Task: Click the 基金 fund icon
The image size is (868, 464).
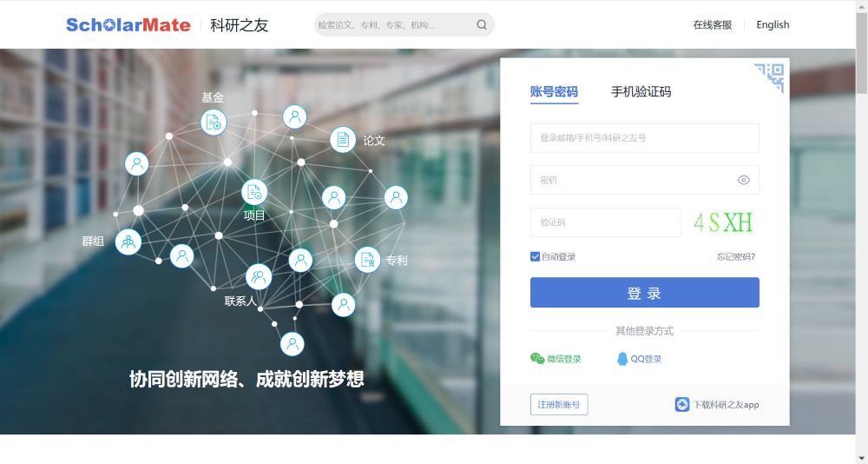Action: [214, 123]
